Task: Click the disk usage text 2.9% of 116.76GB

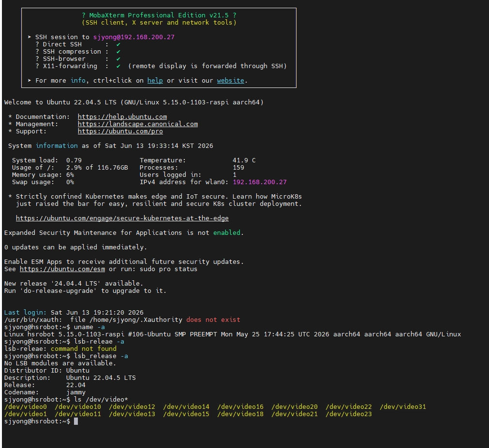Action: coord(97,167)
